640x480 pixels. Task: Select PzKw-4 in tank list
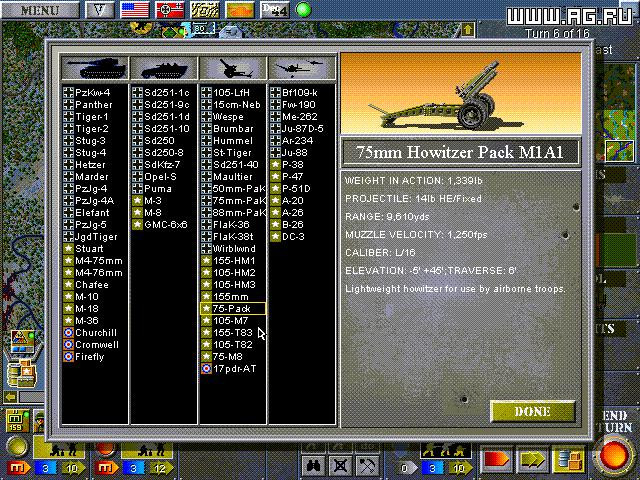click(93, 93)
